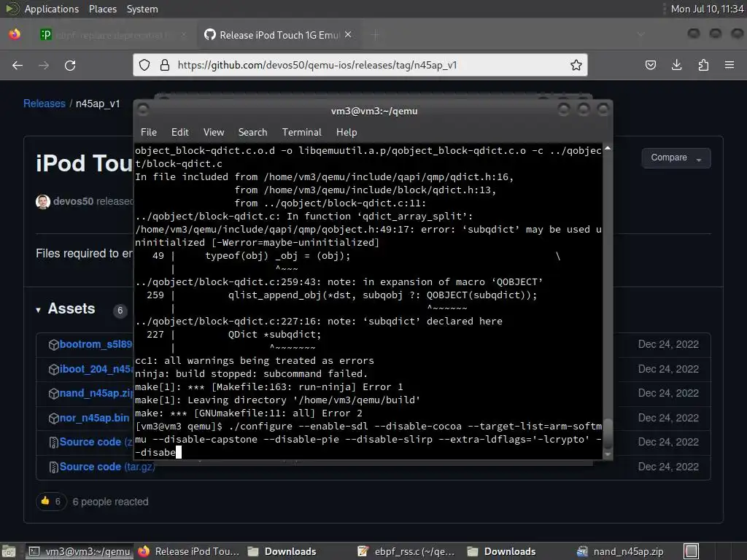The height and width of the screenshot is (560, 747).
Task: Download Source code tar.gz
Action: coord(107,467)
